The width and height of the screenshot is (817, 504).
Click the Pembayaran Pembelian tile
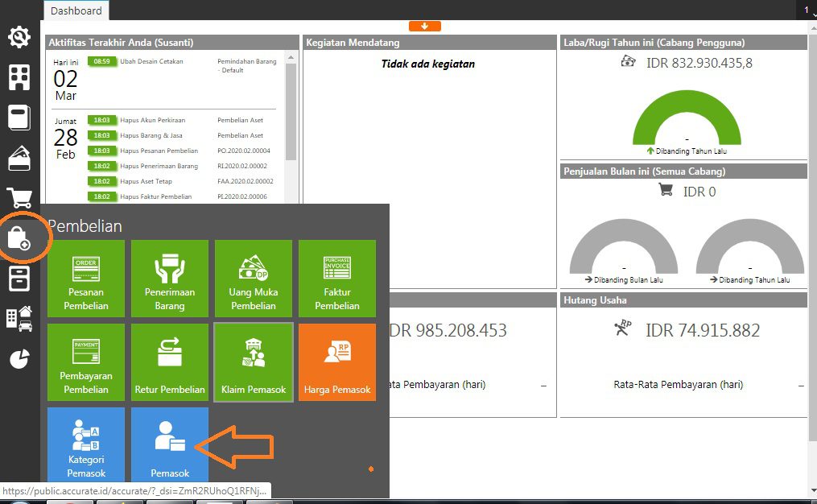[86, 361]
